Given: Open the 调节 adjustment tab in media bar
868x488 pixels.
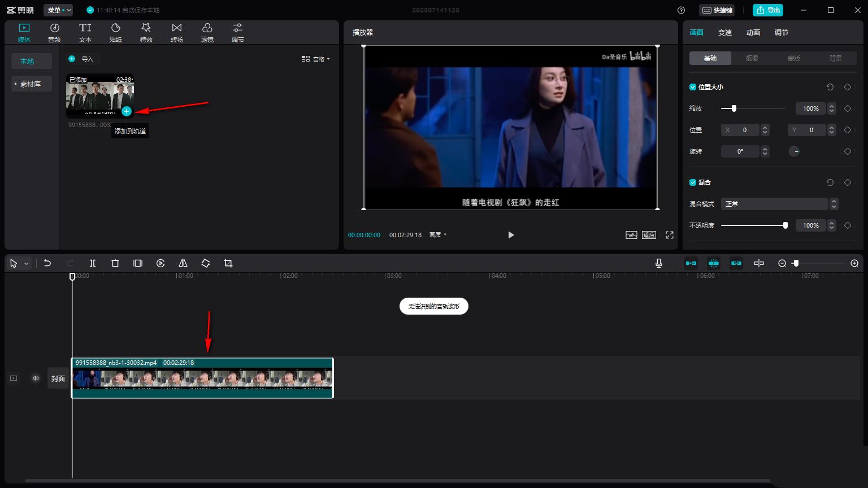Looking at the screenshot, I should click(x=238, y=33).
